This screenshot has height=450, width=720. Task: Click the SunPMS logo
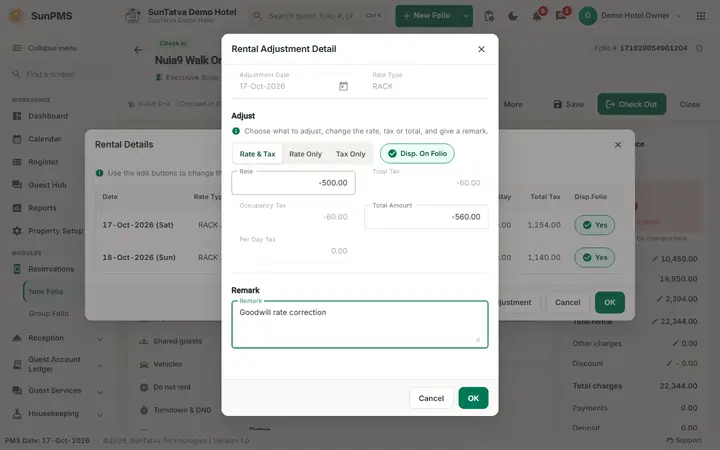40,16
